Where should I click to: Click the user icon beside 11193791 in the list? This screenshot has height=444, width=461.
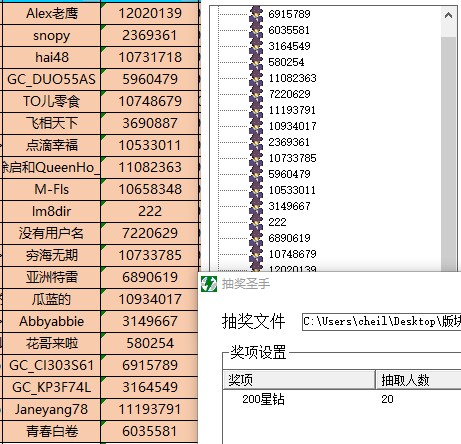(x=256, y=110)
